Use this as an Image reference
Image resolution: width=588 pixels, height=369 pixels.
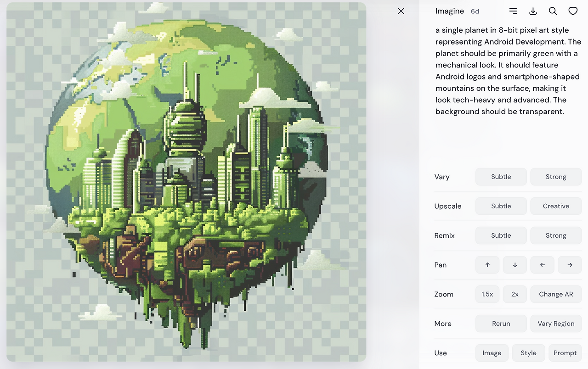(492, 353)
